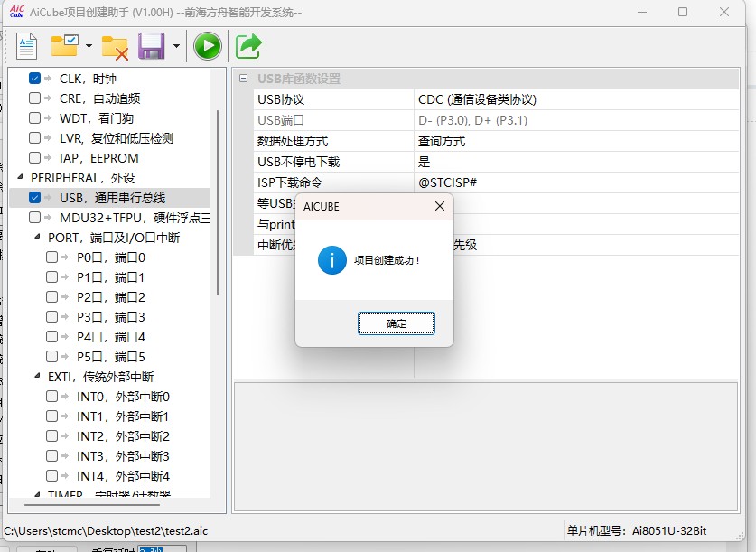Check the IAP EEPROM checkbox
The width and height of the screenshot is (756, 552).
point(34,157)
